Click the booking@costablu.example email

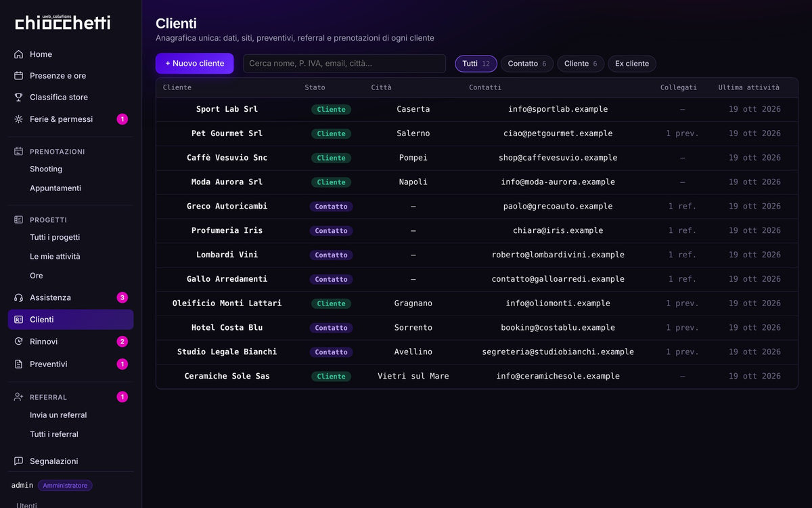(558, 328)
